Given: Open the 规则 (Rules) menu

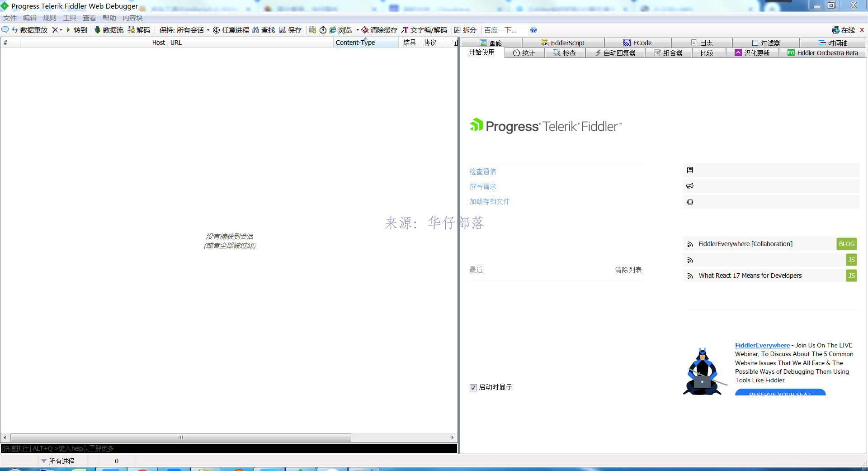Looking at the screenshot, I should [x=50, y=18].
